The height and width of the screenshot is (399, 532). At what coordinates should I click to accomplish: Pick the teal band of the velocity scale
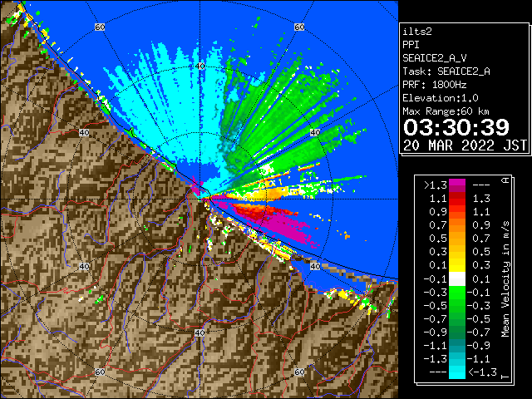[457, 346]
